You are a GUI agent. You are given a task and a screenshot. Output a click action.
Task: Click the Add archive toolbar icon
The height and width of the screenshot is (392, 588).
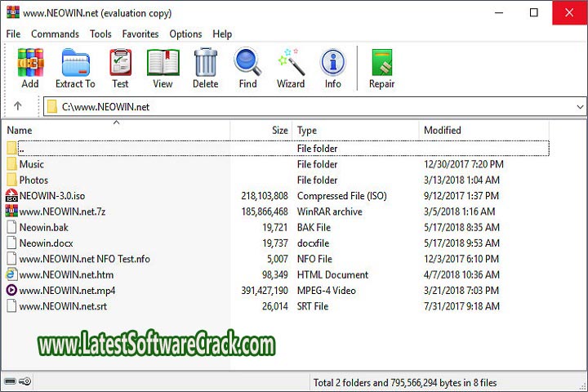tap(30, 64)
